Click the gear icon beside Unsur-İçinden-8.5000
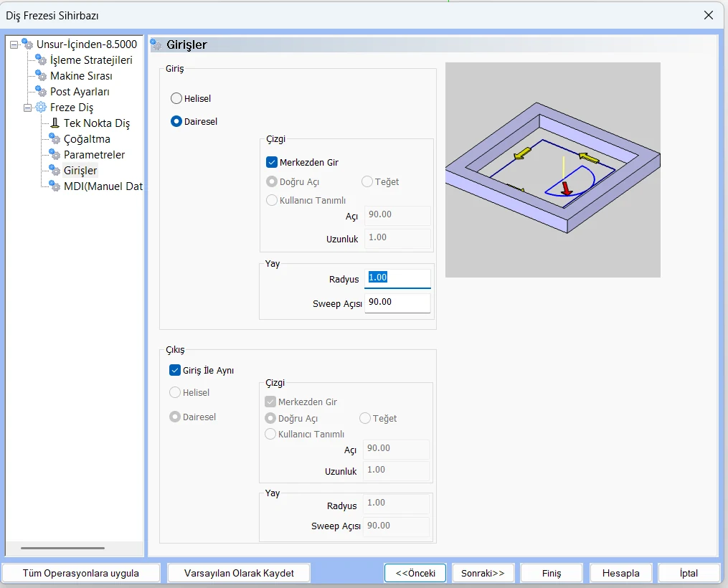 pos(28,44)
